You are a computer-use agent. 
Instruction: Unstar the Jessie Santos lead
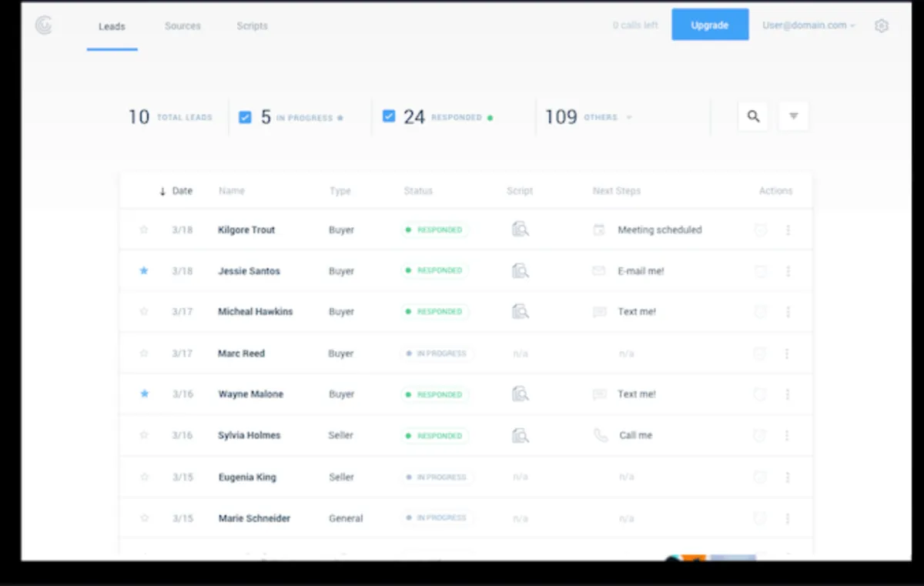pyautogui.click(x=143, y=270)
